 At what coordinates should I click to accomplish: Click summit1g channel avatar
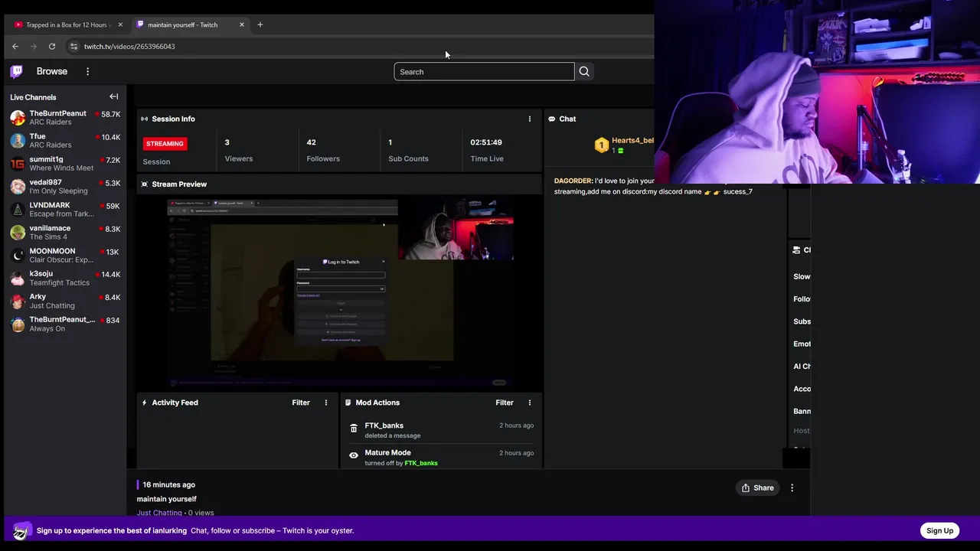click(18, 164)
